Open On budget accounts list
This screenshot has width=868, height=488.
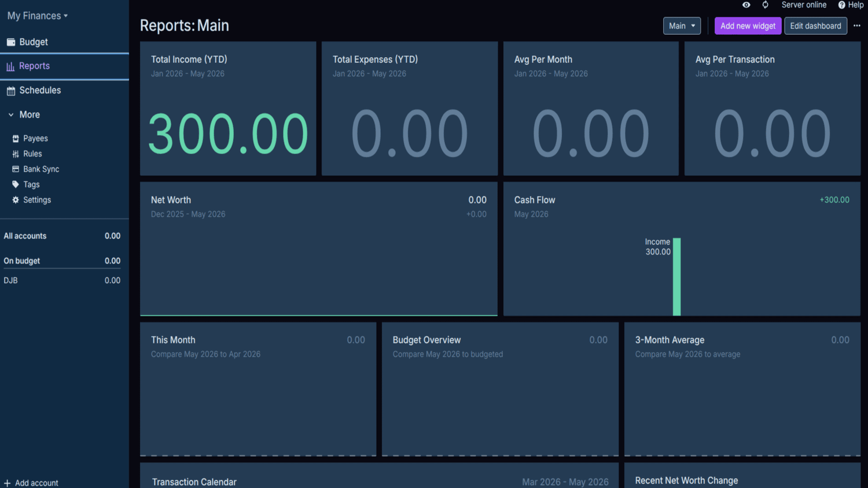[x=62, y=261]
